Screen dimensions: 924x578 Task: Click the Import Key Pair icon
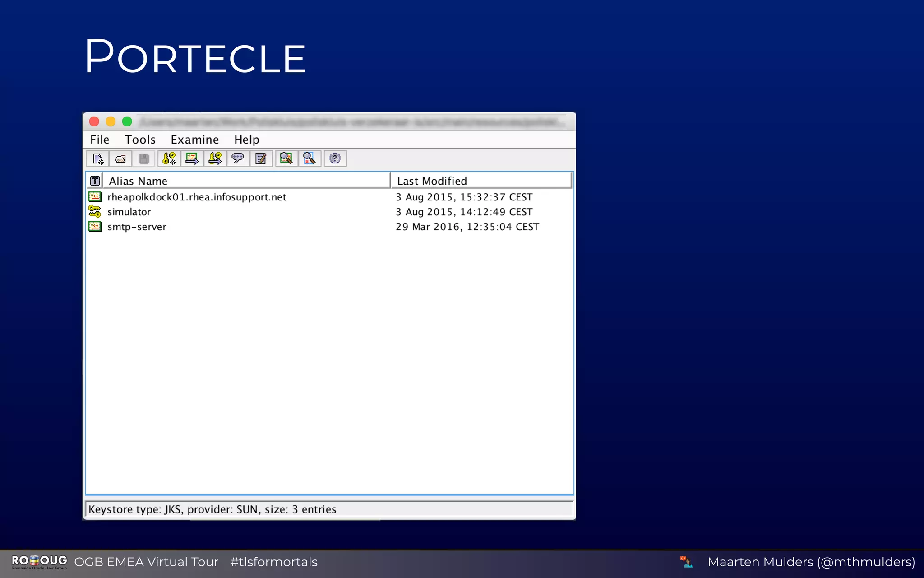point(215,158)
